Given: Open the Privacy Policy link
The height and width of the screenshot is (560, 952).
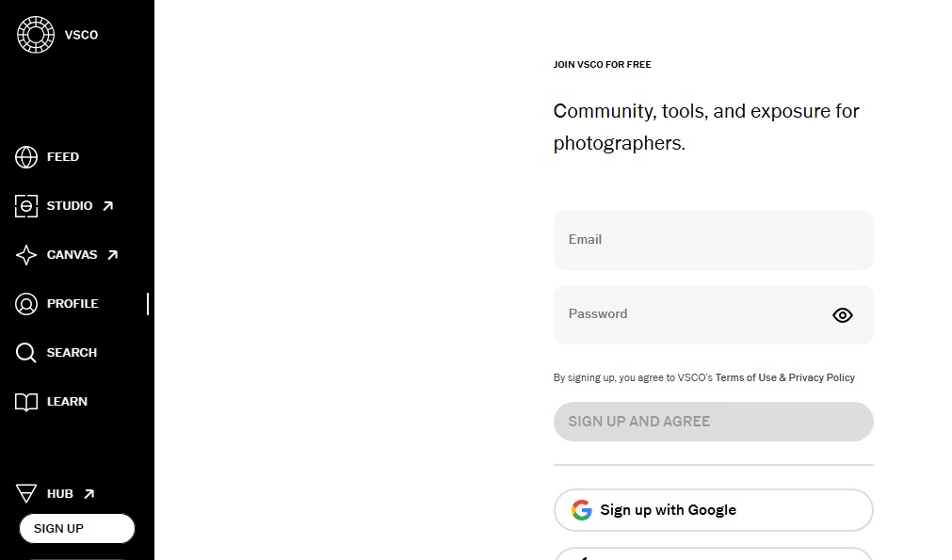Looking at the screenshot, I should (x=822, y=377).
